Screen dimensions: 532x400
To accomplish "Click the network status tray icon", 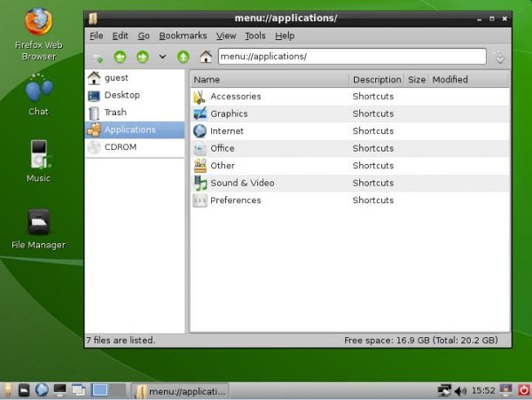I will 444,391.
